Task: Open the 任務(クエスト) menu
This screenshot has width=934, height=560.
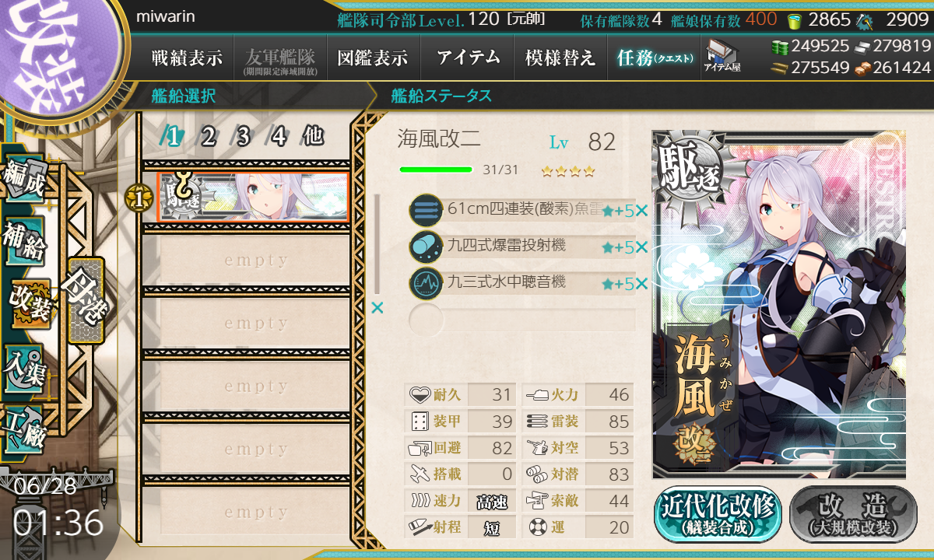Action: 655,57
